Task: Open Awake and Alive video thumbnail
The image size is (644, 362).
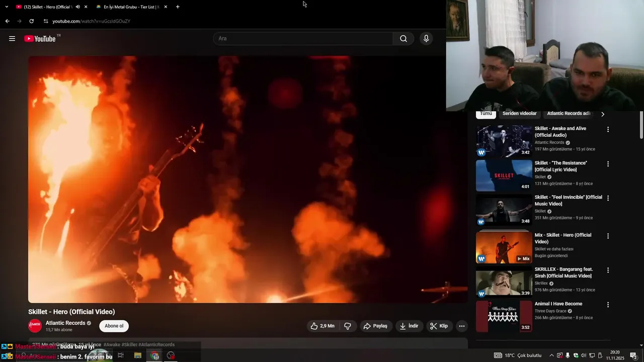Action: tap(504, 141)
